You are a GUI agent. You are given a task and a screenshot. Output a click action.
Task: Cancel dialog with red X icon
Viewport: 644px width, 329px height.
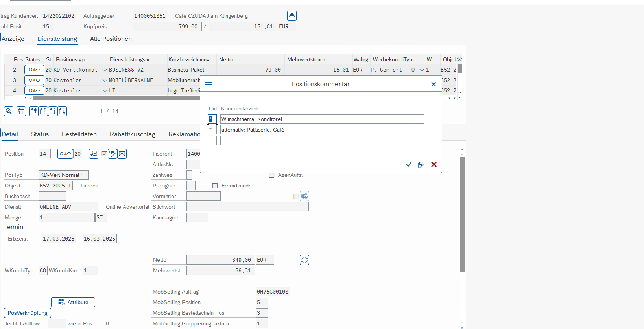[x=434, y=164]
